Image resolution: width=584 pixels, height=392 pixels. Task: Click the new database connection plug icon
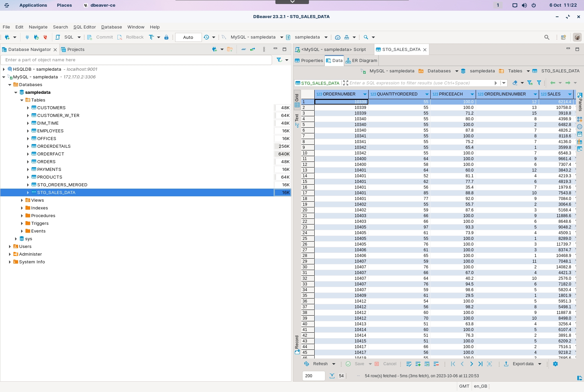7,37
